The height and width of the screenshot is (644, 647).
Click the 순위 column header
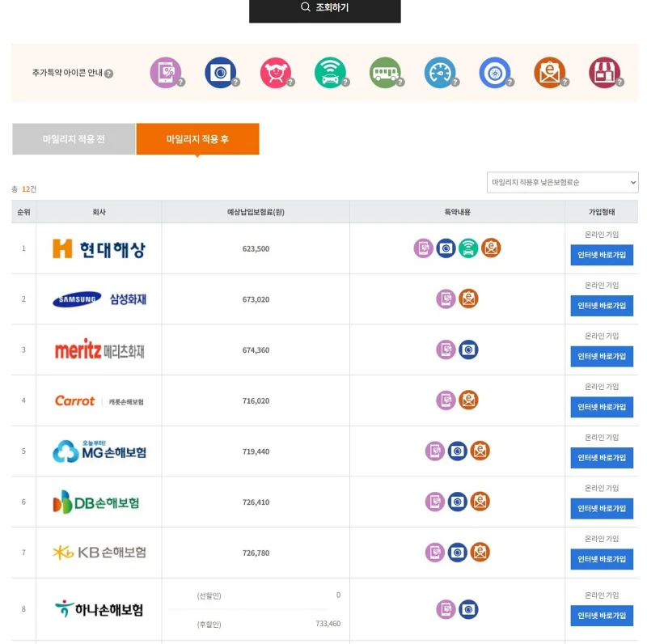click(23, 212)
